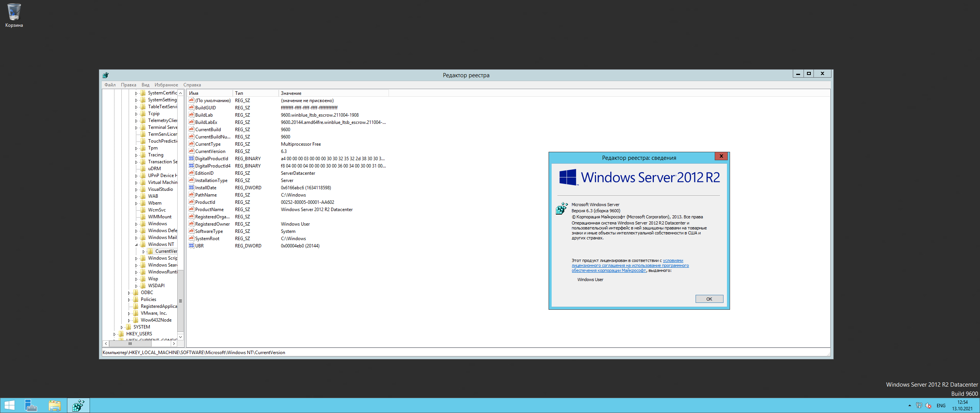Click the Wow6432Node folder icon
This screenshot has height=413, width=980.
[136, 320]
